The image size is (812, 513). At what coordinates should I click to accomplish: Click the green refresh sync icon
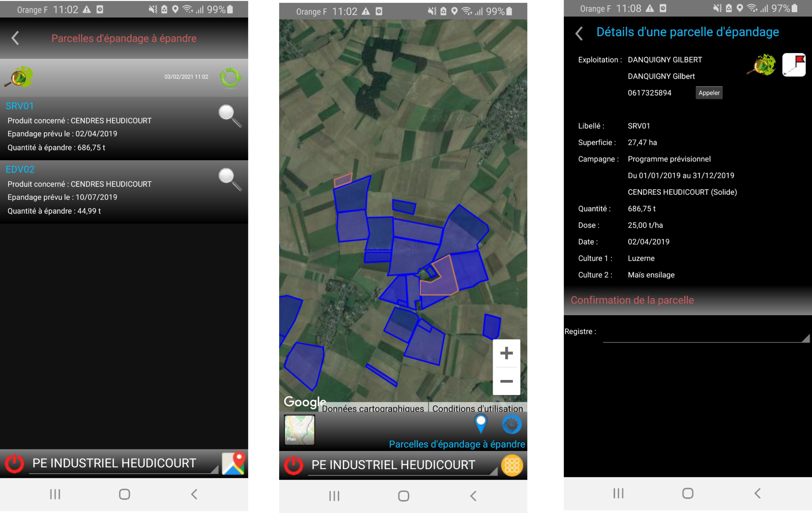pos(230,77)
